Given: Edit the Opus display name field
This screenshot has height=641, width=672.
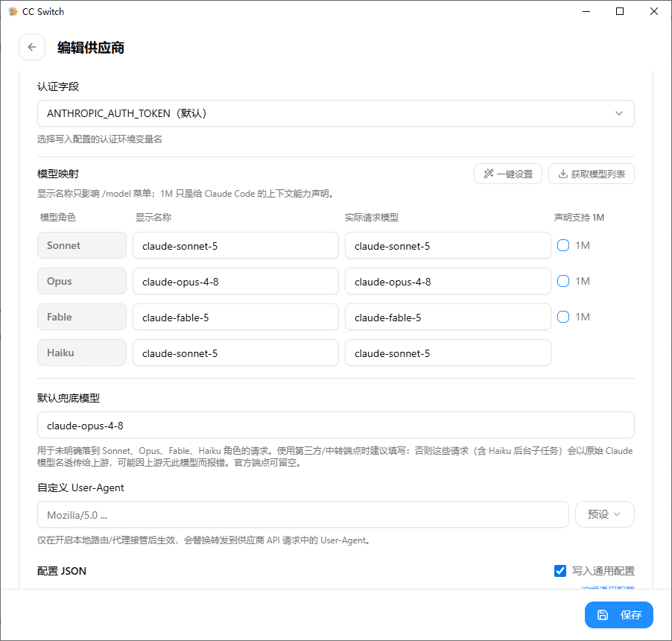Looking at the screenshot, I should [235, 281].
